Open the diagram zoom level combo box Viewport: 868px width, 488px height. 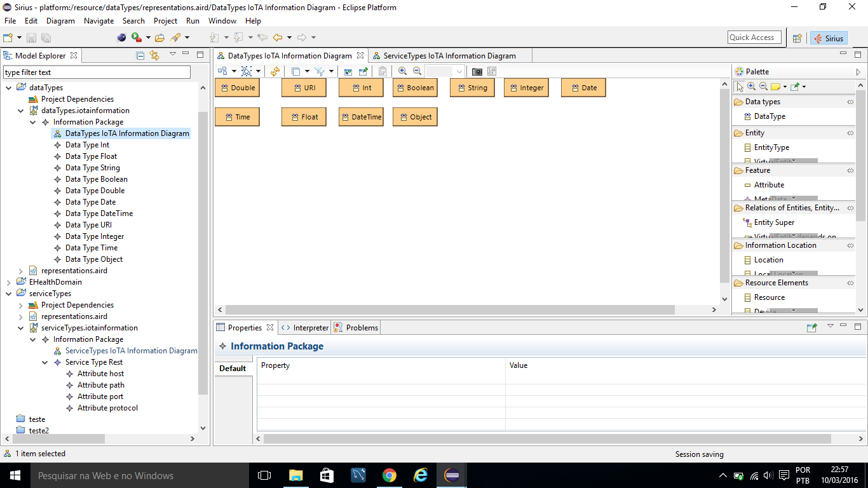pos(459,72)
